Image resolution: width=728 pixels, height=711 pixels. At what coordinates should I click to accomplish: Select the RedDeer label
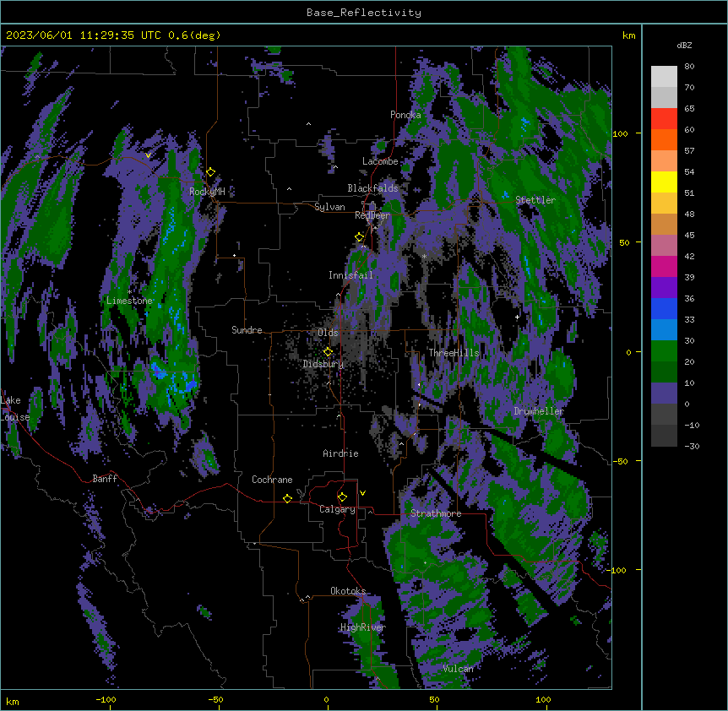click(372, 215)
